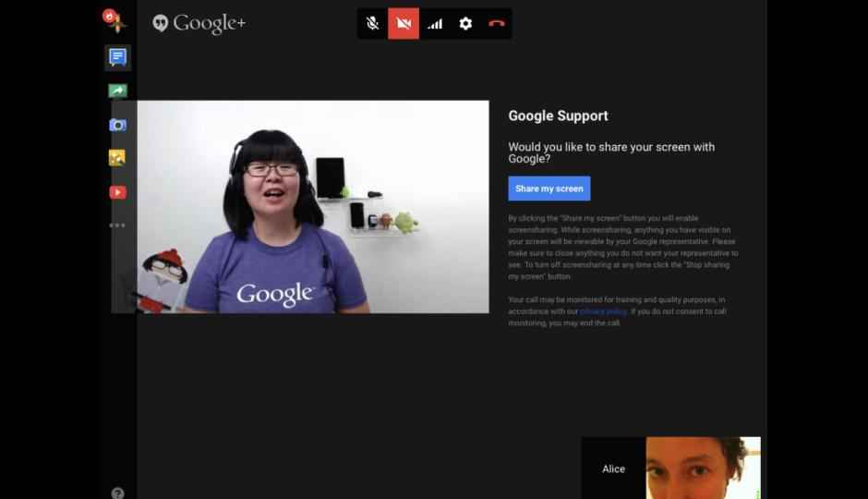
Task: Mute the microphone in call toolbar
Action: point(372,23)
